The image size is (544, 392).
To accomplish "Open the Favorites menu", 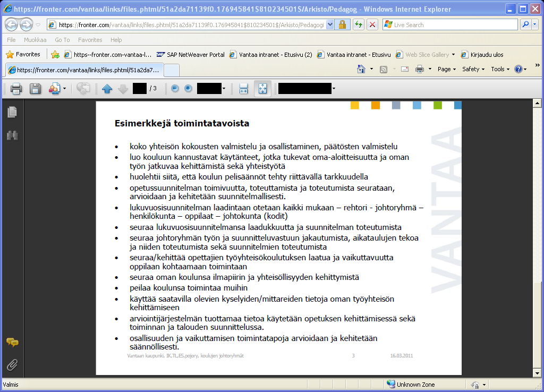I will tap(90, 40).
